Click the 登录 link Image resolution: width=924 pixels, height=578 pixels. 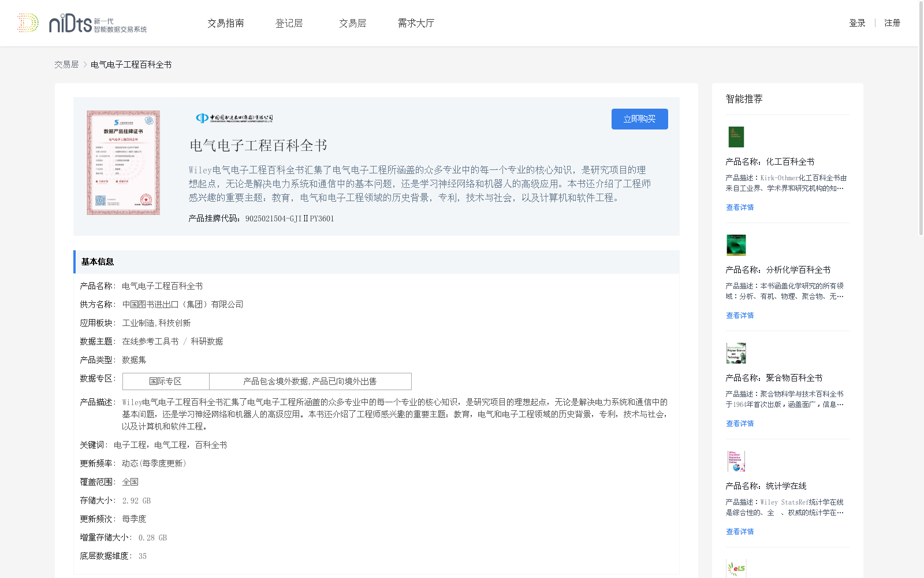[857, 23]
